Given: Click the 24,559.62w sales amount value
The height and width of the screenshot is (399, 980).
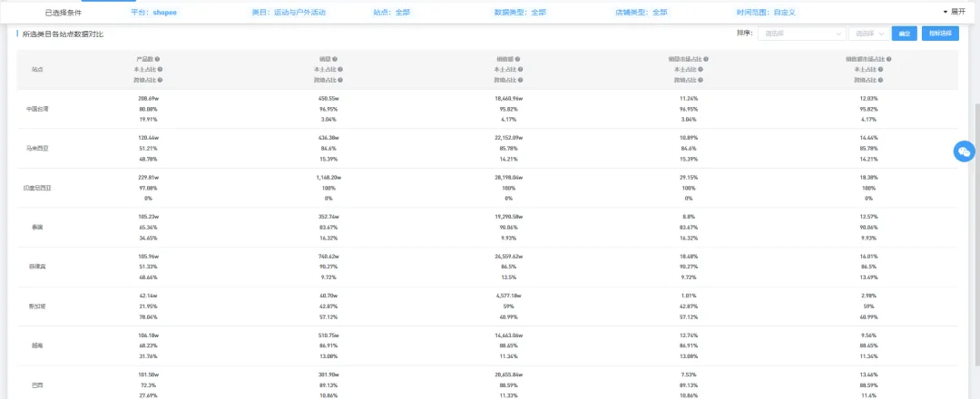Looking at the screenshot, I should pos(509,256).
